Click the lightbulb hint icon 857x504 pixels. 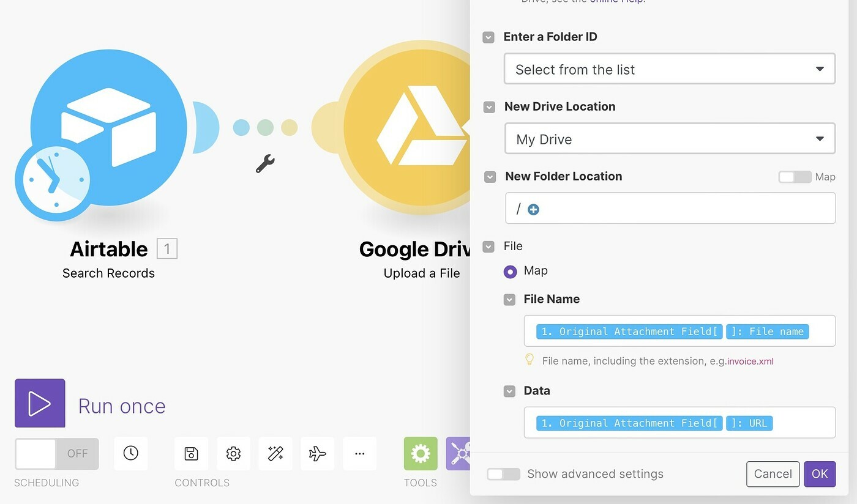(x=530, y=360)
